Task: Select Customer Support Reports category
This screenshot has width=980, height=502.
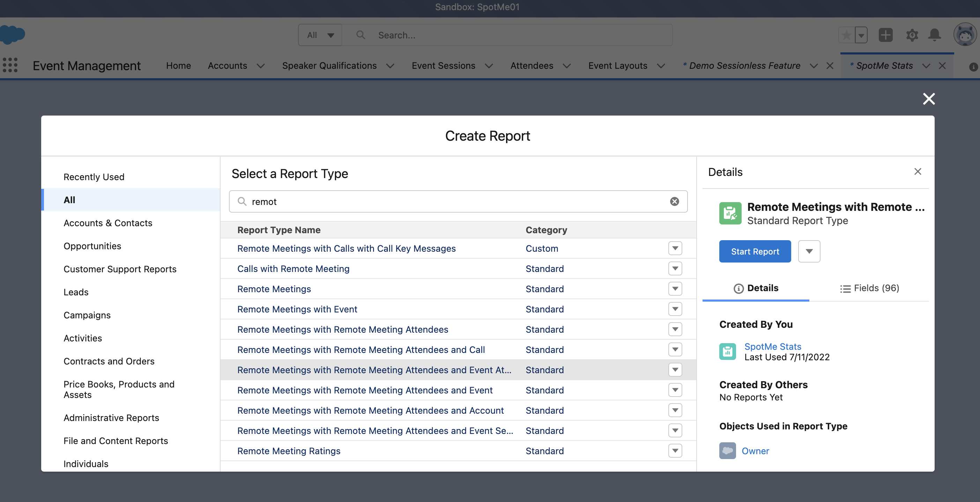Action: pos(131,269)
